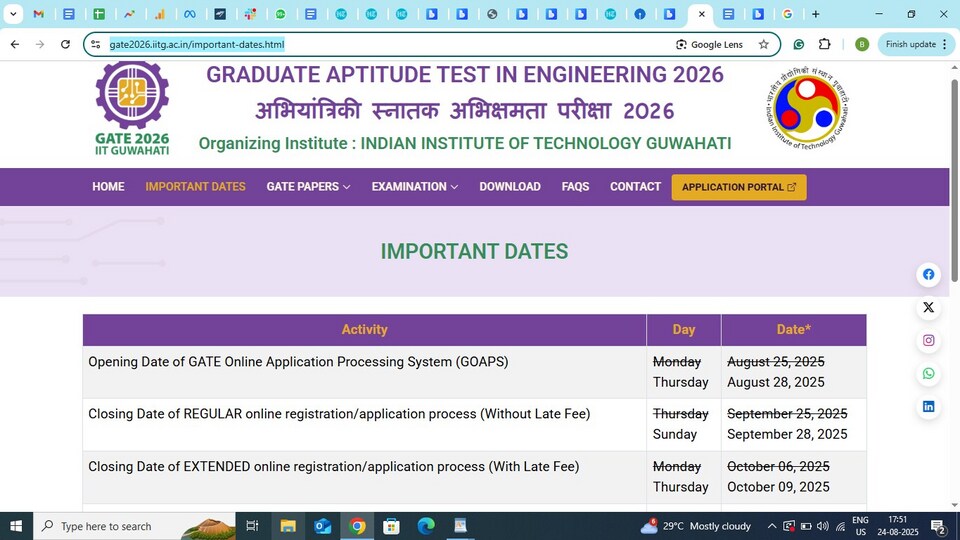960x540 pixels.
Task: Bookmark this page with the star icon
Action: pos(763,44)
